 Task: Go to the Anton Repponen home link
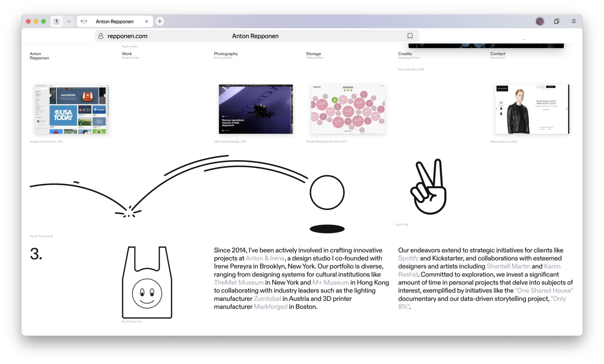(x=39, y=56)
